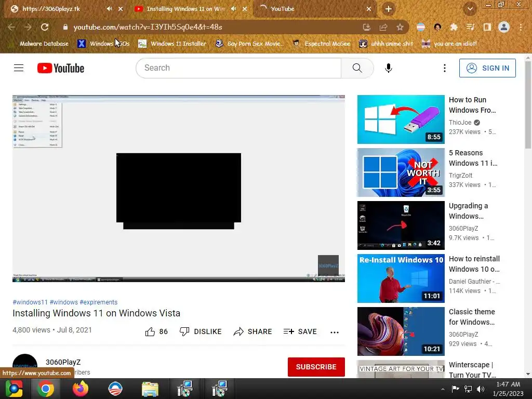Start voice search with the microphone

[x=389, y=68]
